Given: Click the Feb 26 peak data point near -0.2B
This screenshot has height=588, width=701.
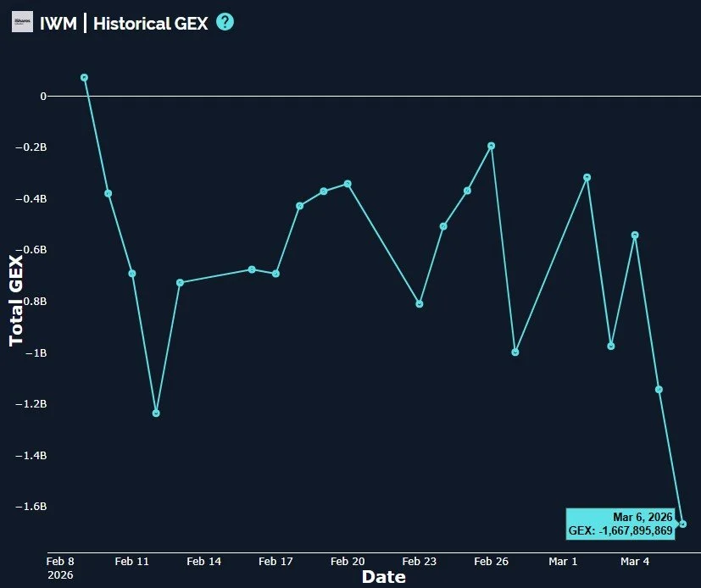Looking at the screenshot, I should click(x=492, y=146).
